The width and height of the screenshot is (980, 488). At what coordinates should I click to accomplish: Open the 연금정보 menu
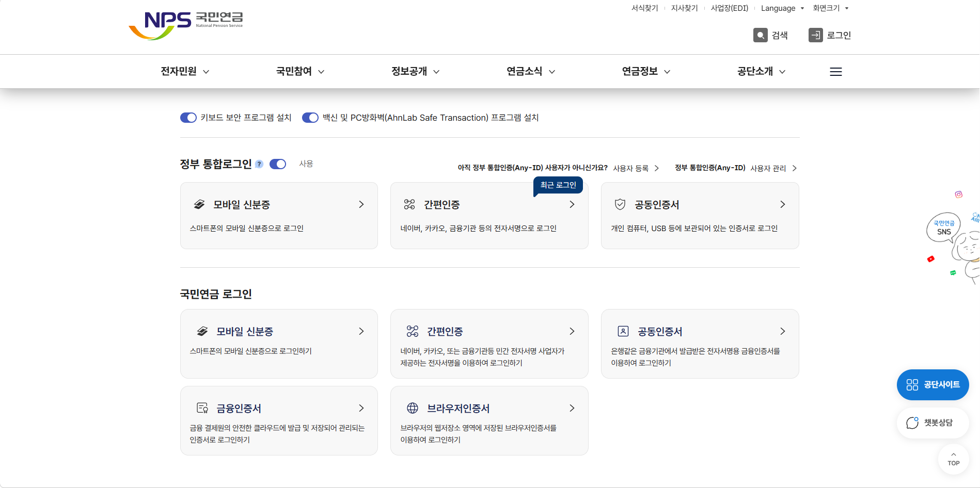(646, 71)
